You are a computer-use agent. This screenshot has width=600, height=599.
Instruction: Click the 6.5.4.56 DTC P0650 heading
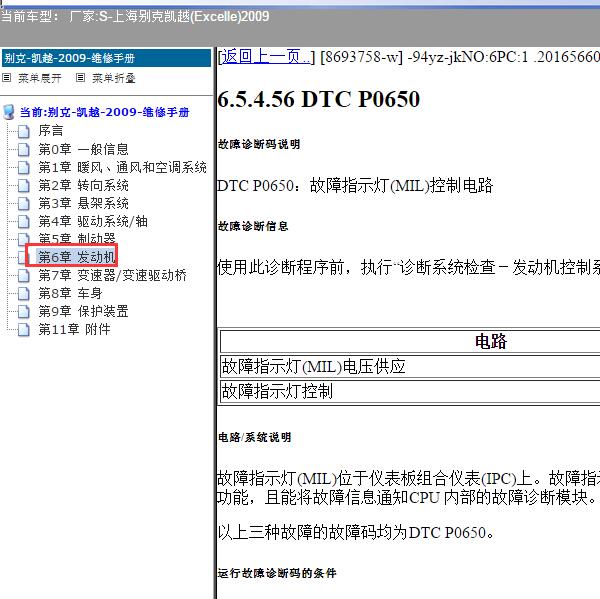(x=318, y=99)
